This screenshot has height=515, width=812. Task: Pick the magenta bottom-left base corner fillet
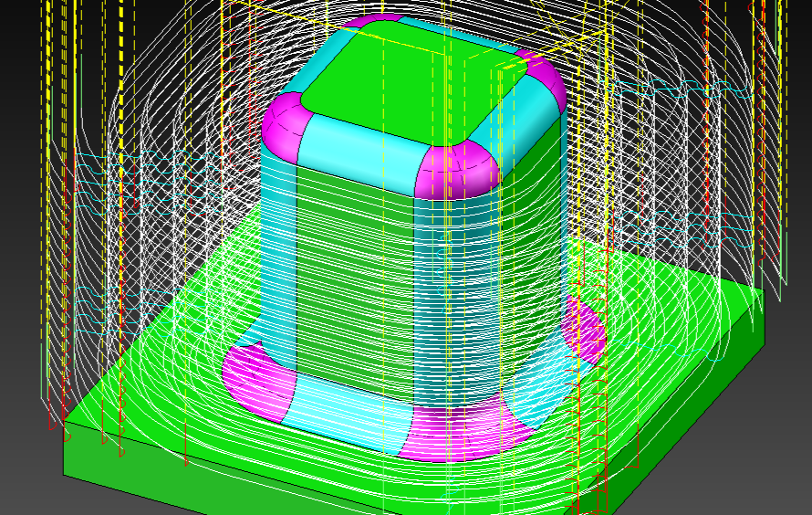click(255, 379)
